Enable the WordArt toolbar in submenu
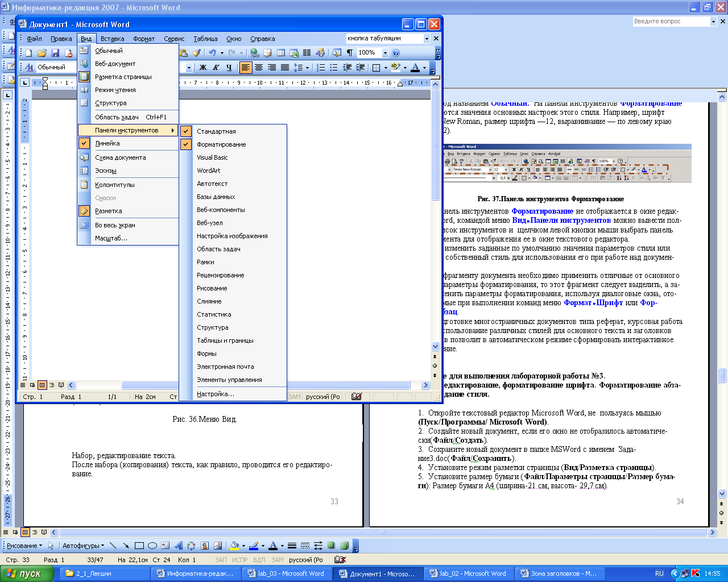 tap(233, 171)
